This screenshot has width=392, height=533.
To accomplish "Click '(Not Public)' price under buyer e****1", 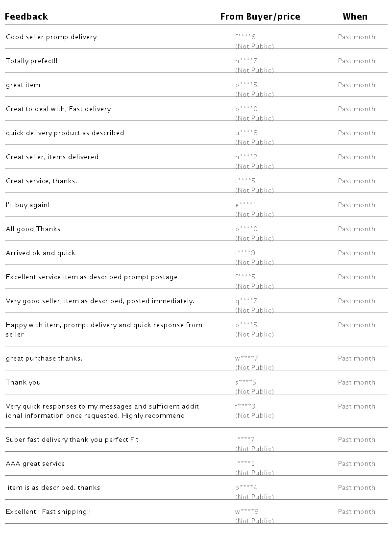I will tap(254, 214).
